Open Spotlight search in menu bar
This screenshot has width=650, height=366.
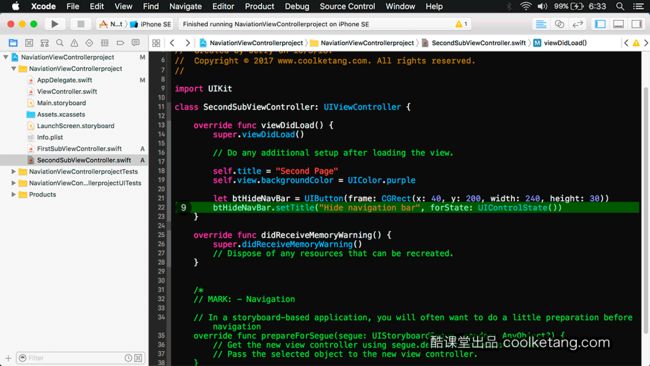(620, 6)
